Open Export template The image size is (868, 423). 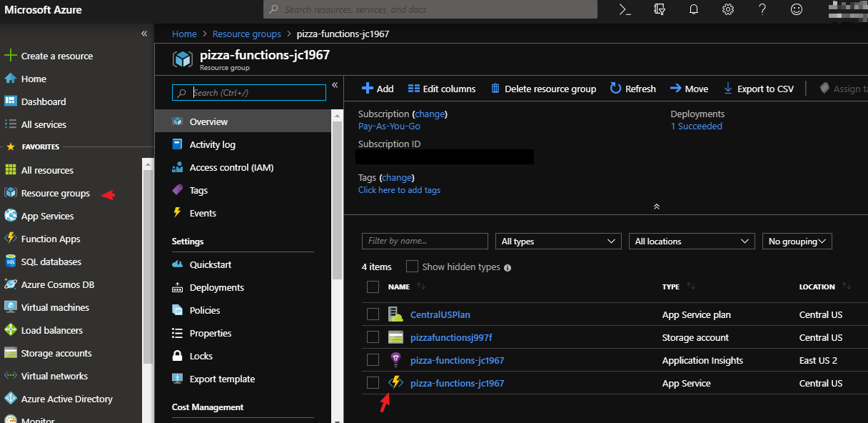243,379
